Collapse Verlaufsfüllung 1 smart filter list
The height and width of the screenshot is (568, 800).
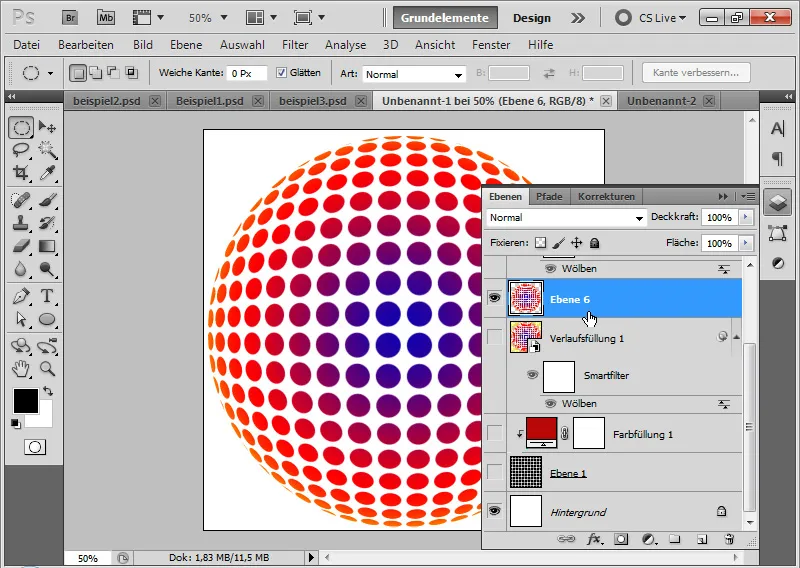coord(736,336)
